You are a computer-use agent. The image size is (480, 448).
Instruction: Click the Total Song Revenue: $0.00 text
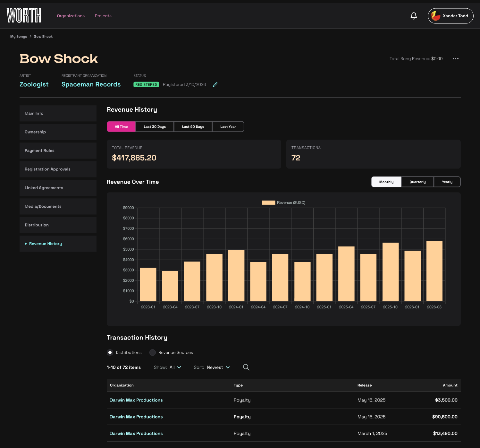[x=416, y=59]
